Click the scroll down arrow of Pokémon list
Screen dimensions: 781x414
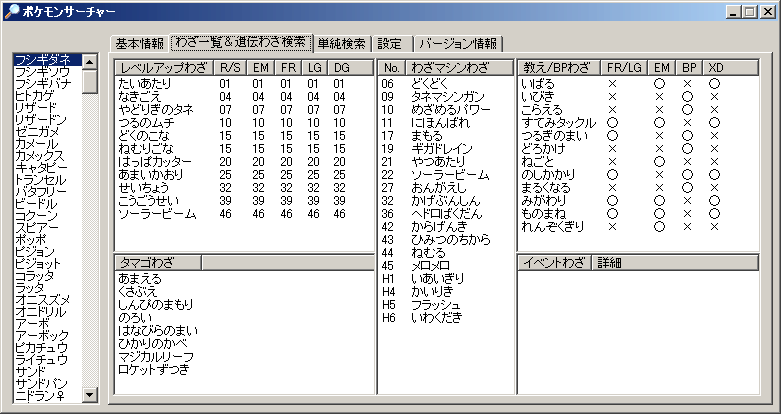(x=90, y=395)
